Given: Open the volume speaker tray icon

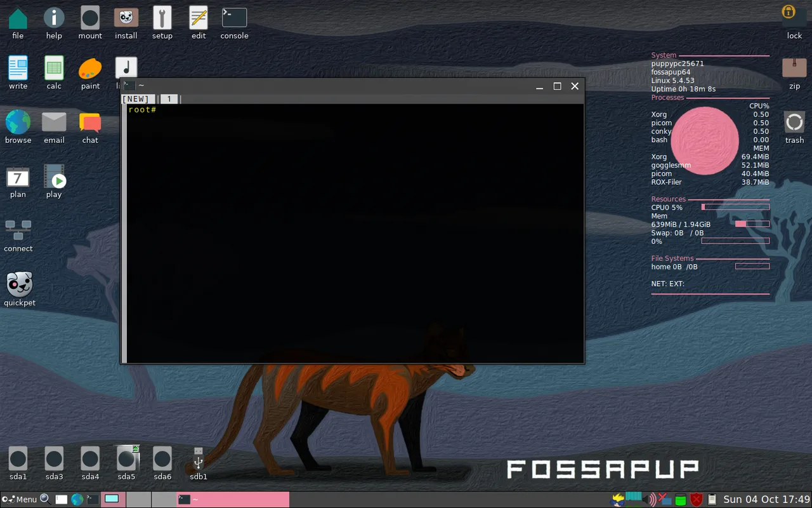Looking at the screenshot, I should 651,500.
